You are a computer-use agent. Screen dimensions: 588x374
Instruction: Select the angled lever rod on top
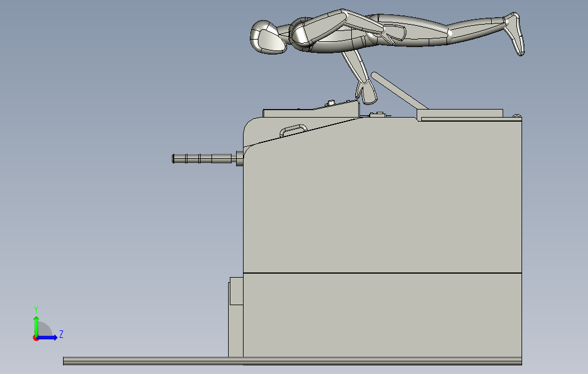click(x=399, y=91)
